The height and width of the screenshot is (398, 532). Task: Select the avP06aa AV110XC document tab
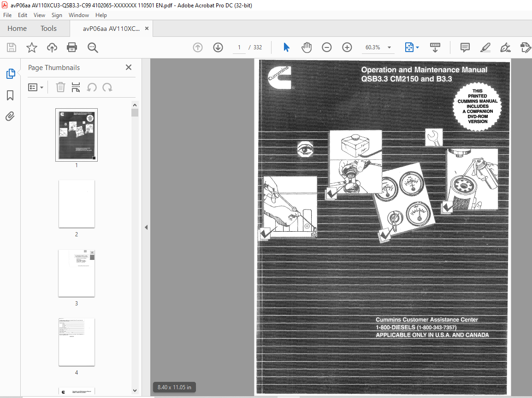pos(111,29)
